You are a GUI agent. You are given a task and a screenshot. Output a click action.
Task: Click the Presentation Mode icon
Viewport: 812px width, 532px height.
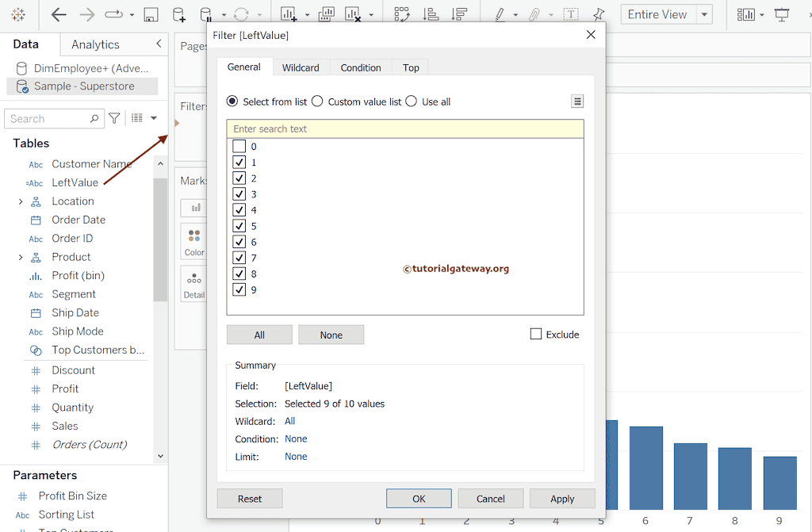782,14
